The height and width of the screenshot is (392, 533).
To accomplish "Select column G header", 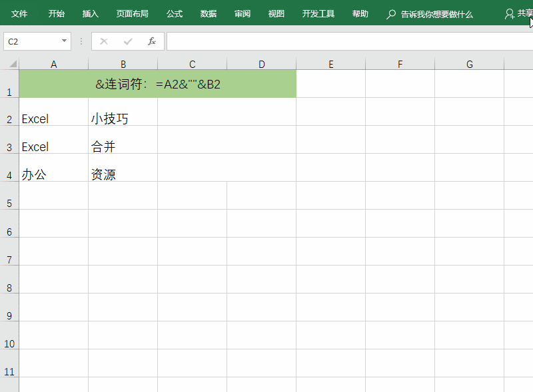I will [470, 64].
